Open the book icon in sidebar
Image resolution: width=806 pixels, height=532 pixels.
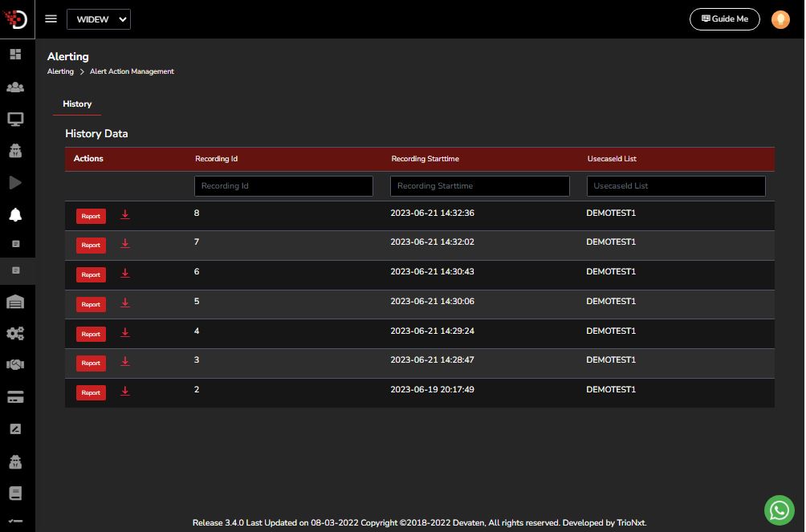coord(15,493)
